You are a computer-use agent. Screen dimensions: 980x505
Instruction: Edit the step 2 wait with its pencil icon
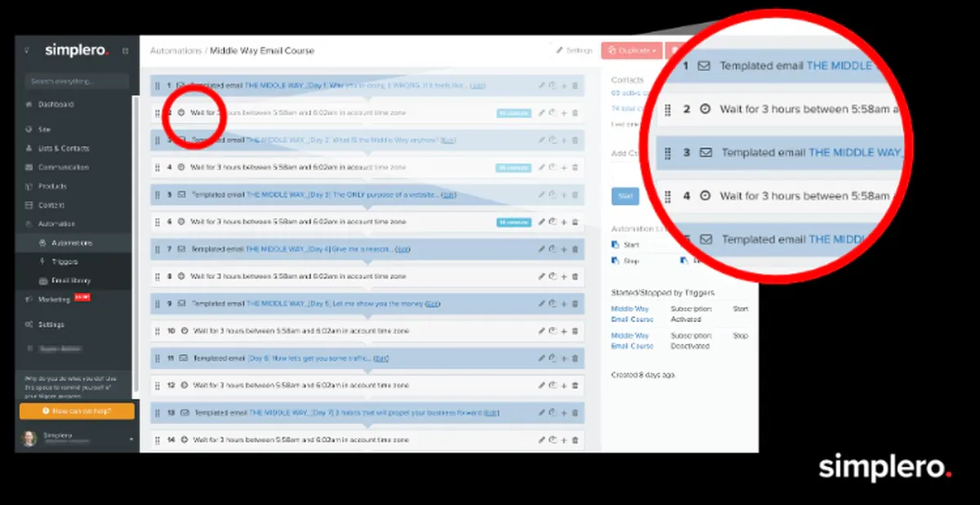pyautogui.click(x=541, y=113)
